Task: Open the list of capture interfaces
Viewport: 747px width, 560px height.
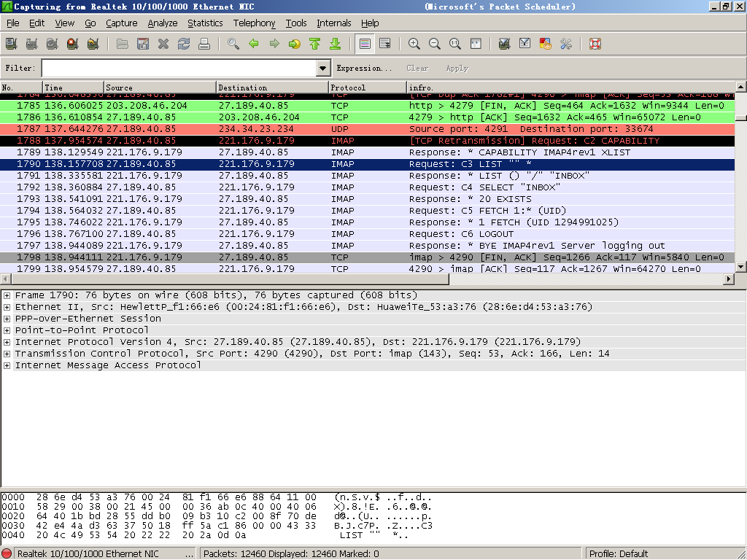Action: coord(12,44)
